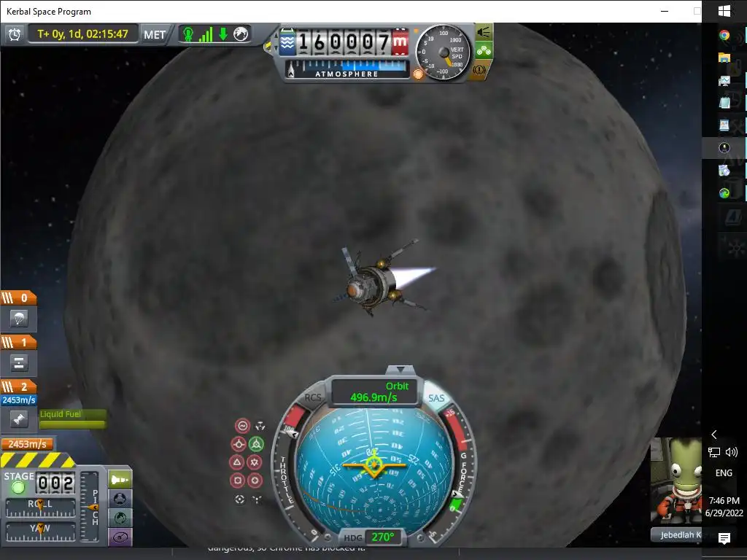The height and width of the screenshot is (560, 747).
Task: Collapse the navball with the top arrow
Action: (x=400, y=370)
